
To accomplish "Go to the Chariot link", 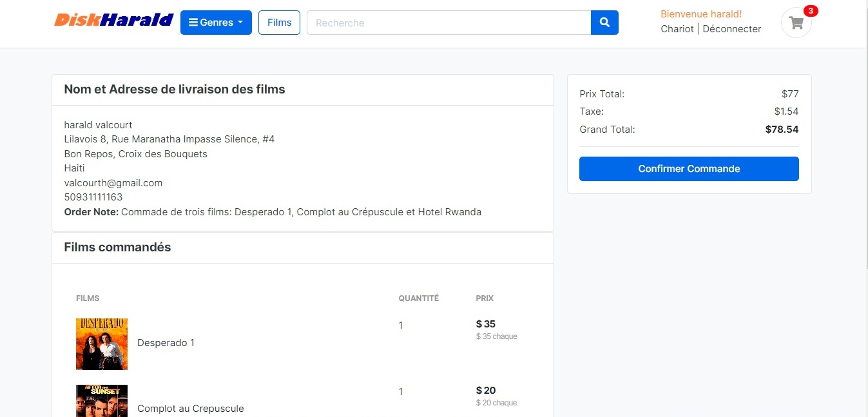I will [x=677, y=29].
